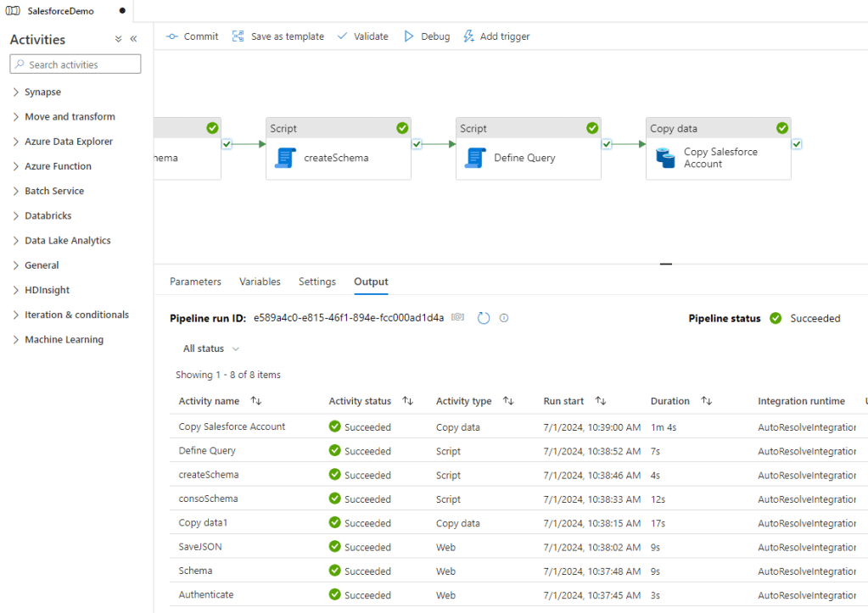Open the All status filter dropdown
Screen dimensions: 868x613
coord(211,348)
